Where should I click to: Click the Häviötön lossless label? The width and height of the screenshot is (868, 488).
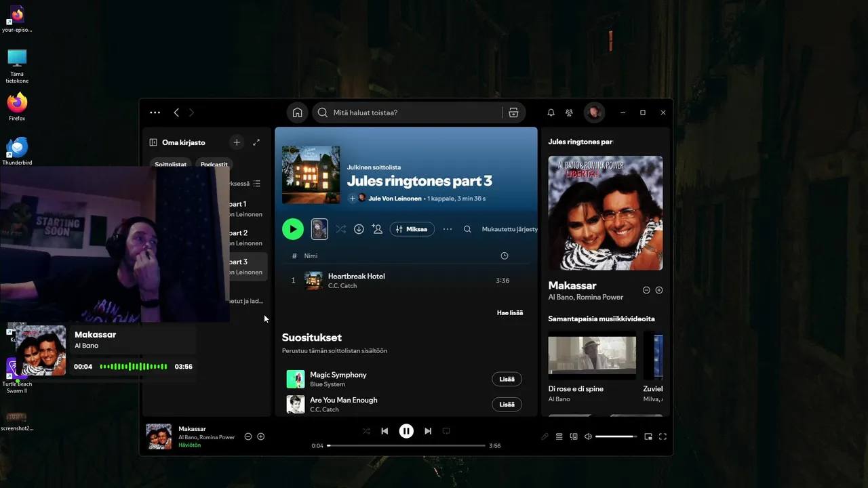(189, 445)
